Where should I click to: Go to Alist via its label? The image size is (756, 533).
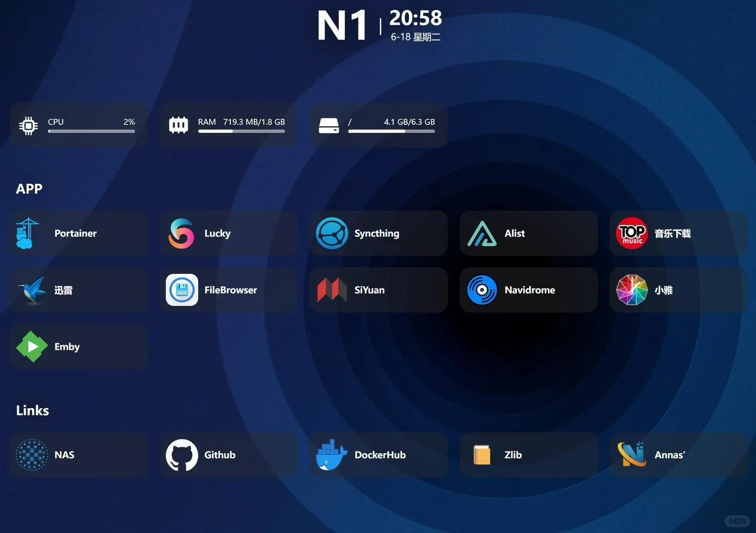[x=514, y=233]
